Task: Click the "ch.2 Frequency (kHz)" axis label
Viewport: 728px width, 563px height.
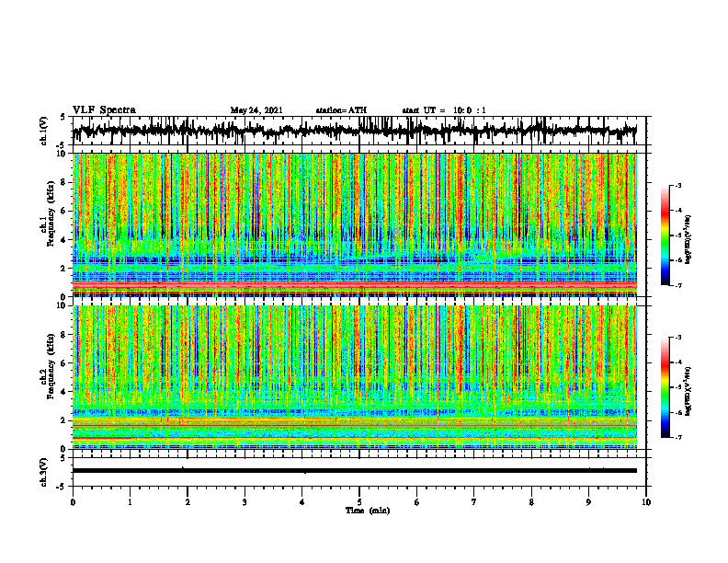Action: (x=47, y=366)
